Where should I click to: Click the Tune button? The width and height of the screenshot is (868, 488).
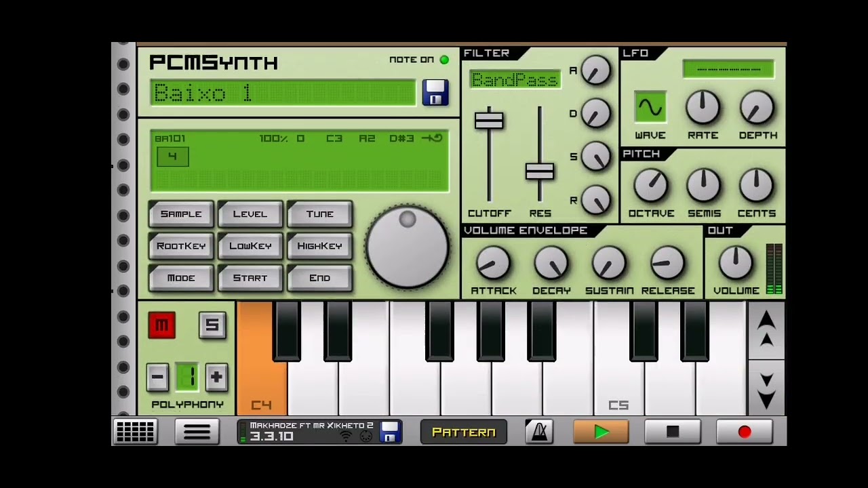tap(319, 214)
